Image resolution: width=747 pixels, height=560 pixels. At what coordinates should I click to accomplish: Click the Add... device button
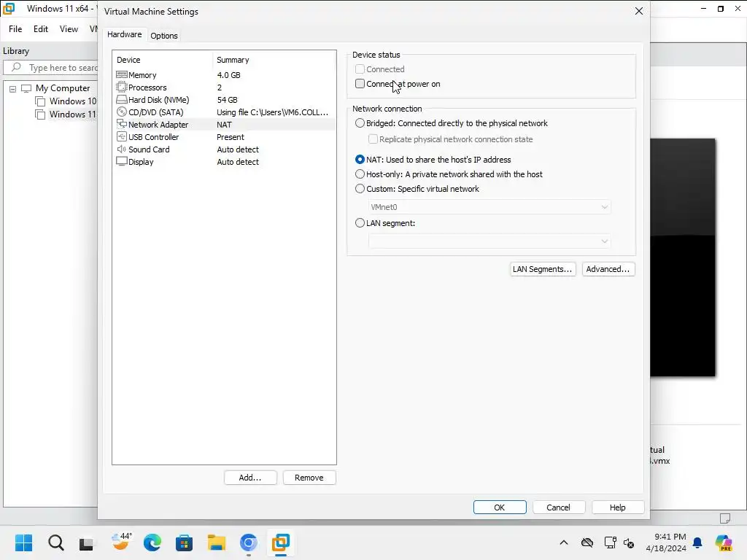250,478
